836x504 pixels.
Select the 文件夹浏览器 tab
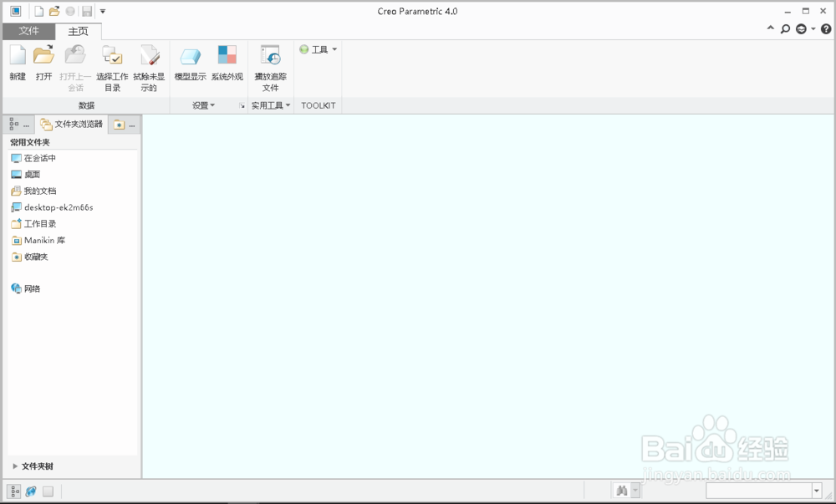tap(71, 125)
